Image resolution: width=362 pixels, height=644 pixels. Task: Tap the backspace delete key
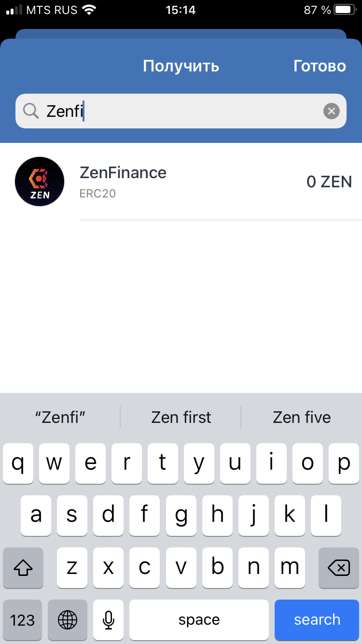click(x=338, y=568)
